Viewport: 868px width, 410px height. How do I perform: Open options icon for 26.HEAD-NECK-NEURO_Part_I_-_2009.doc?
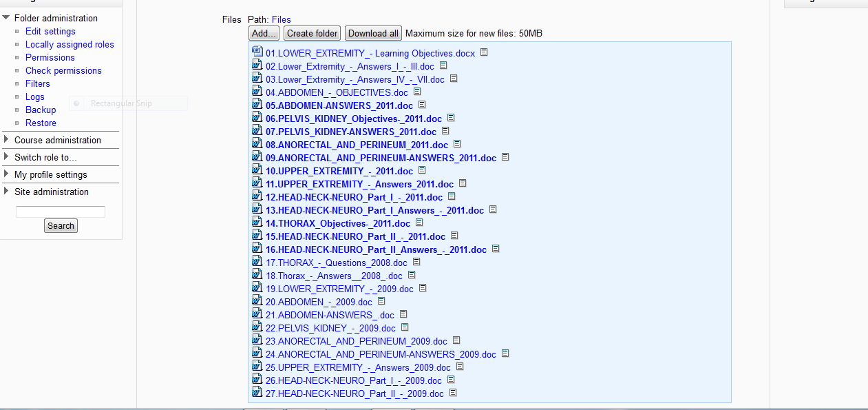coord(451,380)
